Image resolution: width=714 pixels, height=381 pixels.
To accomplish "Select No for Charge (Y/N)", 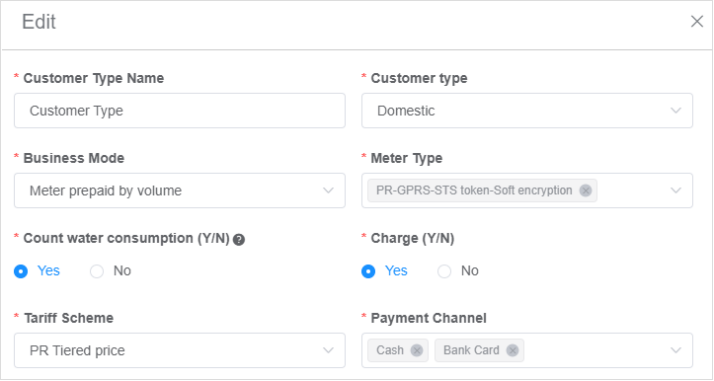I will coord(444,271).
